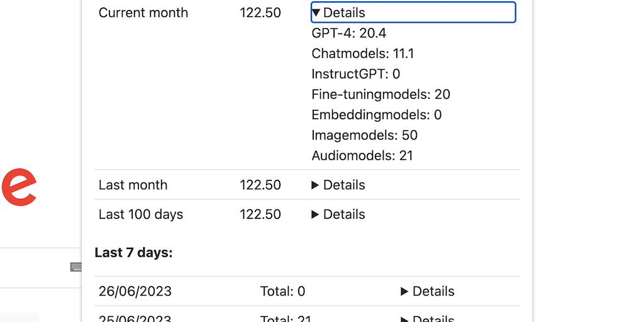Expand Details for 25/06/2023 row
The image size is (644, 322).
(428, 318)
